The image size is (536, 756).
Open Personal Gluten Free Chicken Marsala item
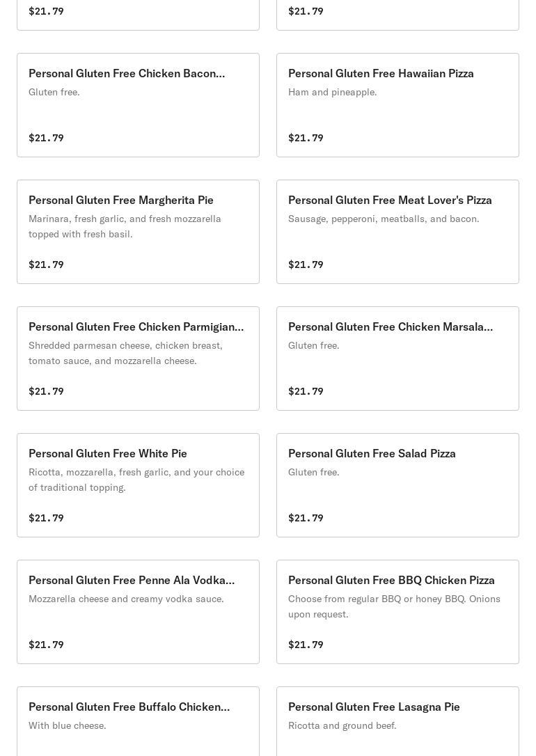(397, 359)
